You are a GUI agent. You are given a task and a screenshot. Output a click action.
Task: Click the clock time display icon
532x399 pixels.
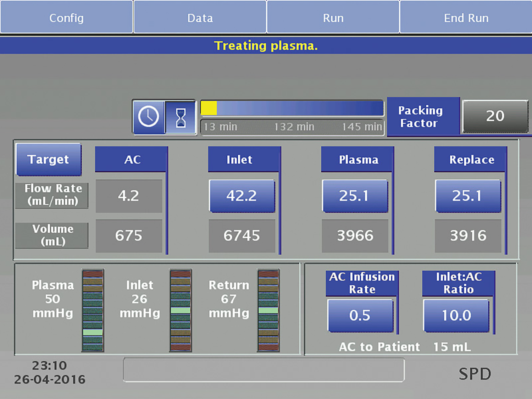[149, 117]
